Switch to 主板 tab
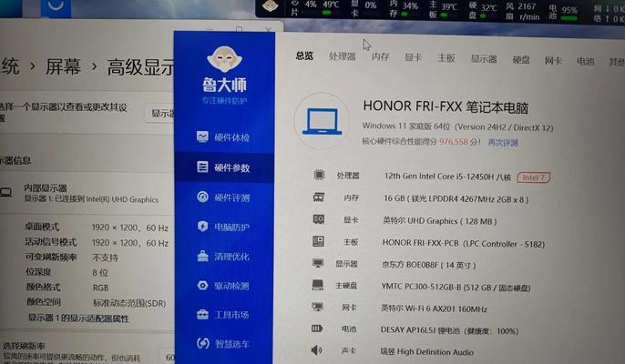 coord(446,58)
